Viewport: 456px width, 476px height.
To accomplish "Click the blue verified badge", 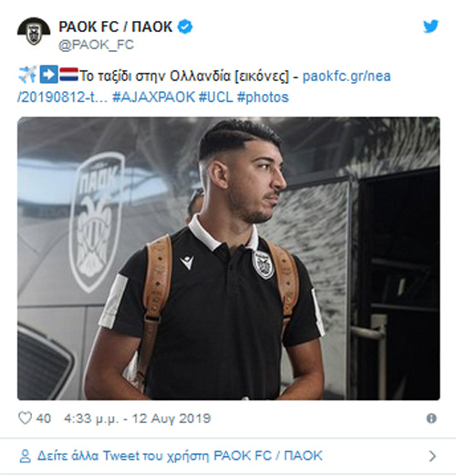I will (x=185, y=26).
